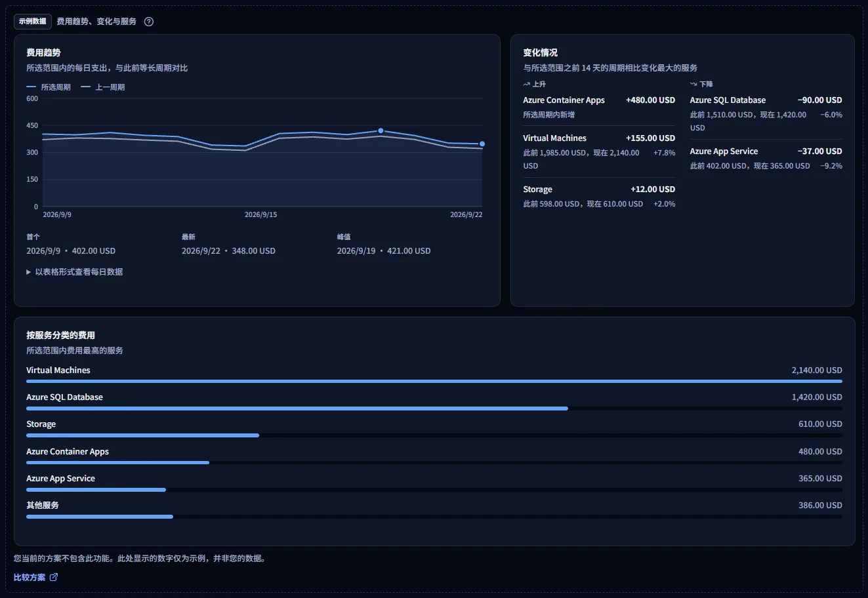Click the −9.2% percentage for Azure App Service

coord(831,166)
